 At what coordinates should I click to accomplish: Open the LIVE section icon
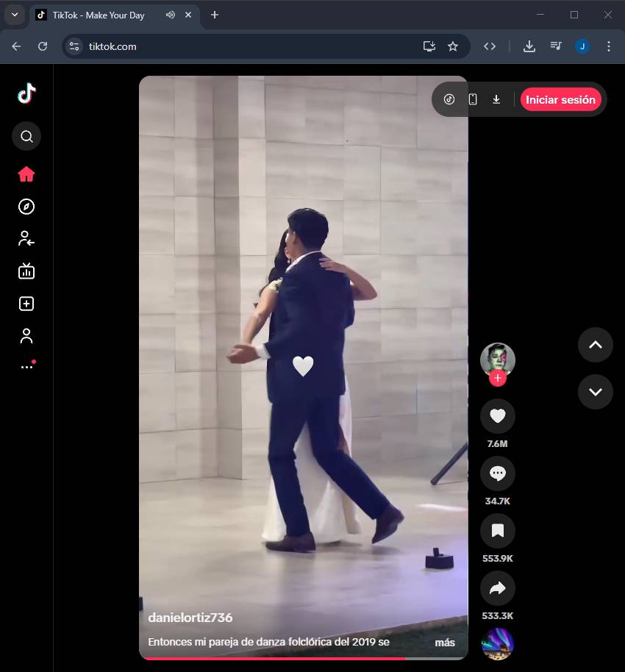coord(26,271)
